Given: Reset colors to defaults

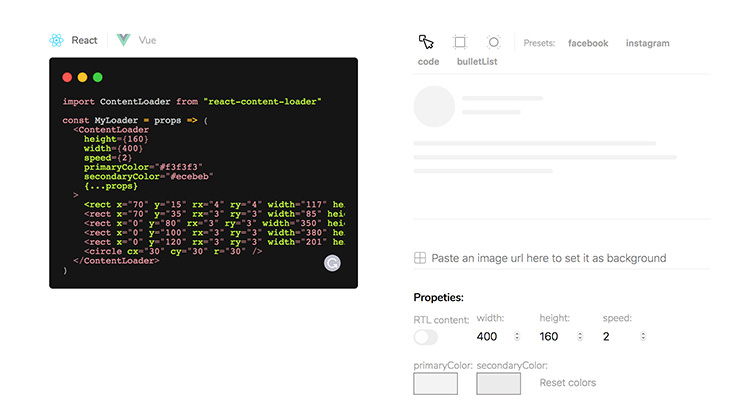Looking at the screenshot, I should 567,383.
